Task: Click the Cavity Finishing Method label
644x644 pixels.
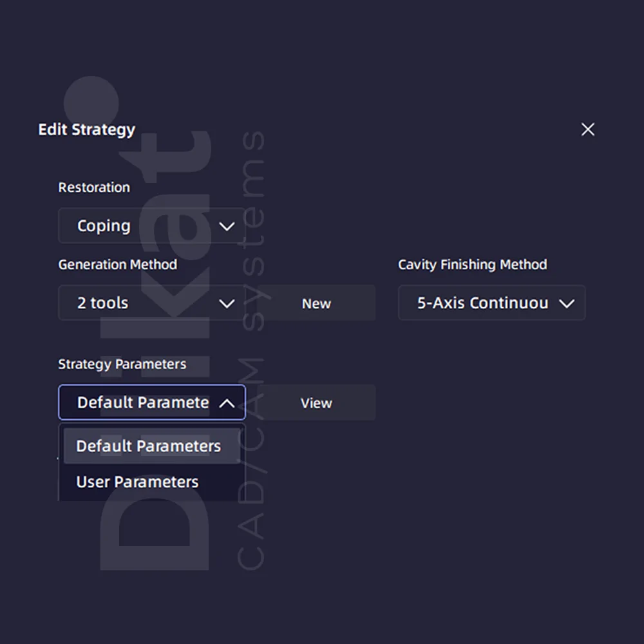Action: (472, 265)
